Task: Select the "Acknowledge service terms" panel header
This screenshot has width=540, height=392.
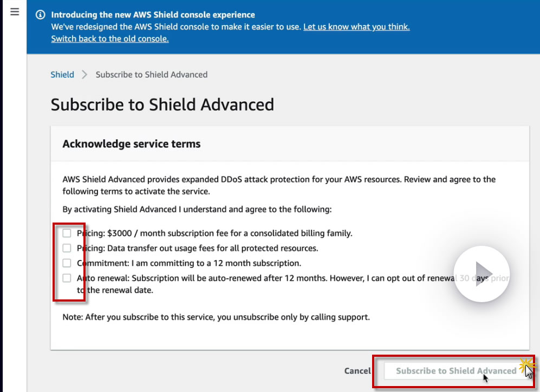Action: point(132,144)
